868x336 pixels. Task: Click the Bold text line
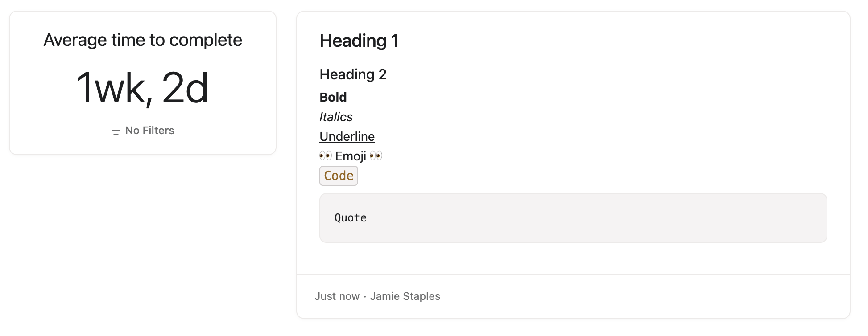333,97
